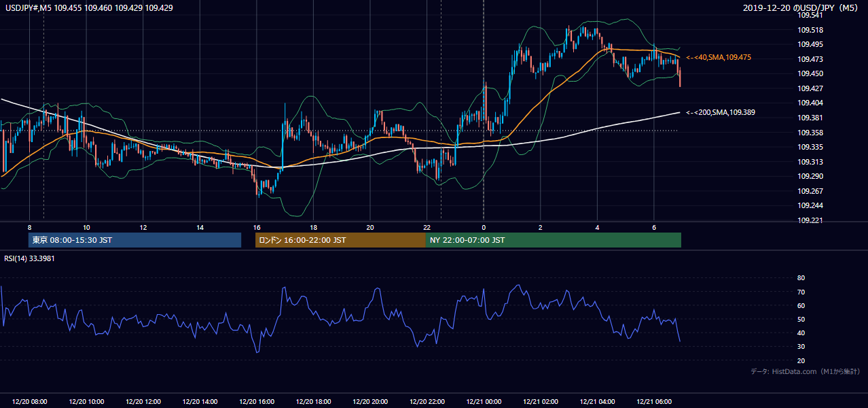
Task: Click hour label 16 on the price chart time axis
Action: coord(257,227)
